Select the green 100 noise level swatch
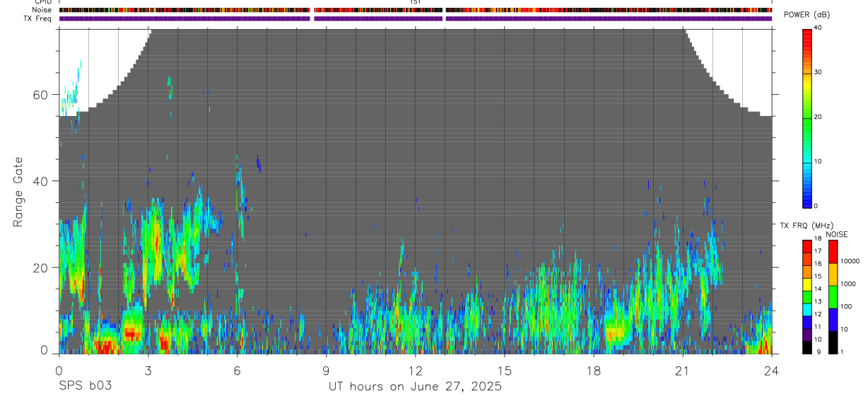This screenshot has width=868, height=401. pos(832,297)
